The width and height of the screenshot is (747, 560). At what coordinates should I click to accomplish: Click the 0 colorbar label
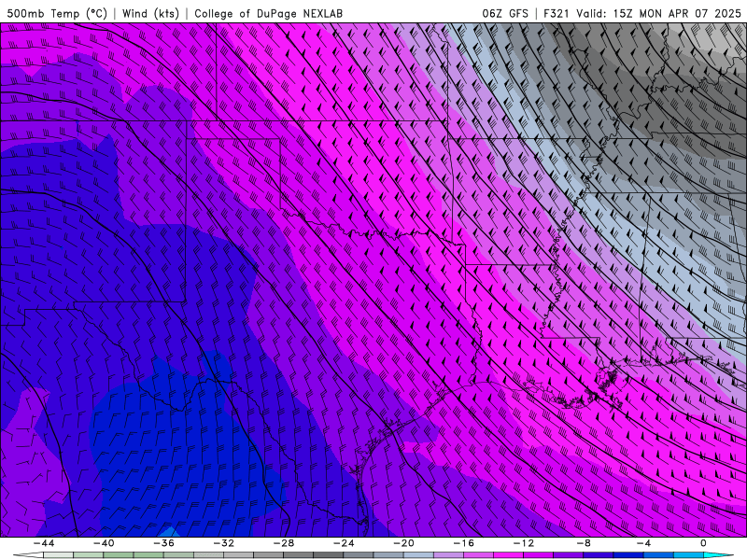(703, 543)
